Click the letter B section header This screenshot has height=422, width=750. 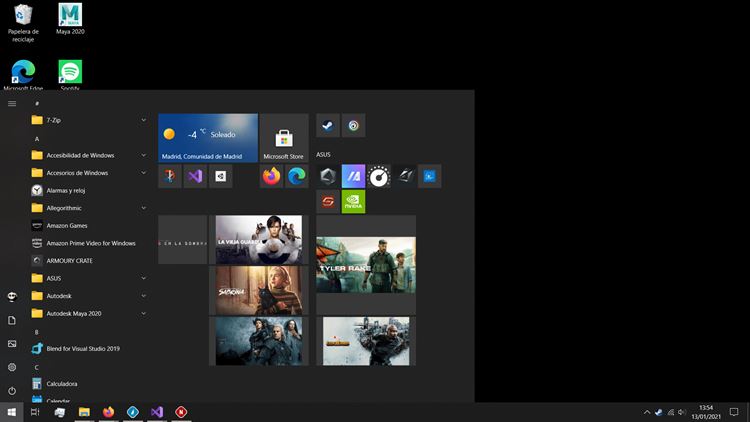coord(37,332)
